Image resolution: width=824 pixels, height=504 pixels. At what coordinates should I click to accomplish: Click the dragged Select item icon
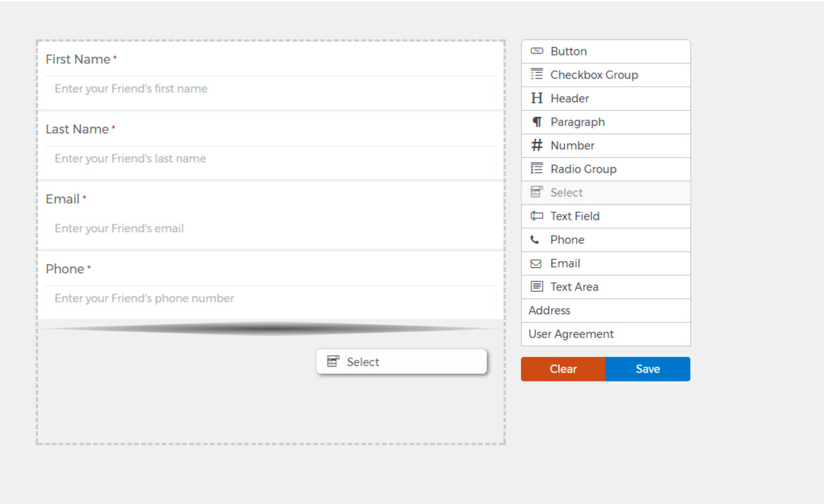click(x=333, y=362)
